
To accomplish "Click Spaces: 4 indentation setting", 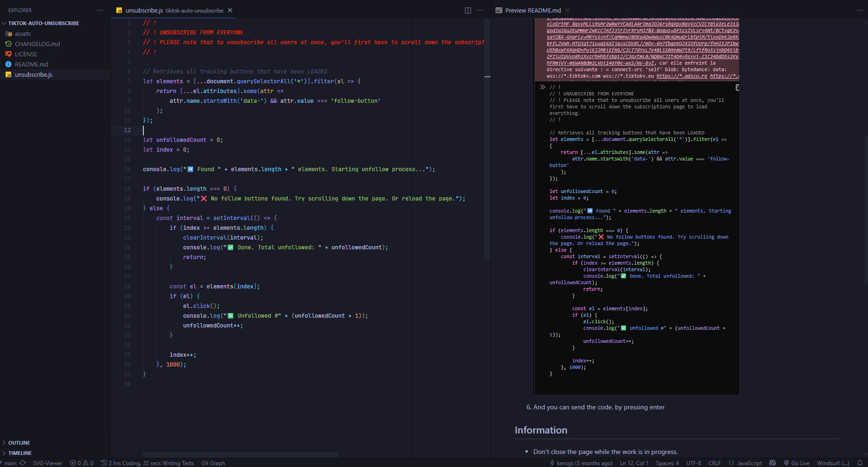I will point(667,463).
